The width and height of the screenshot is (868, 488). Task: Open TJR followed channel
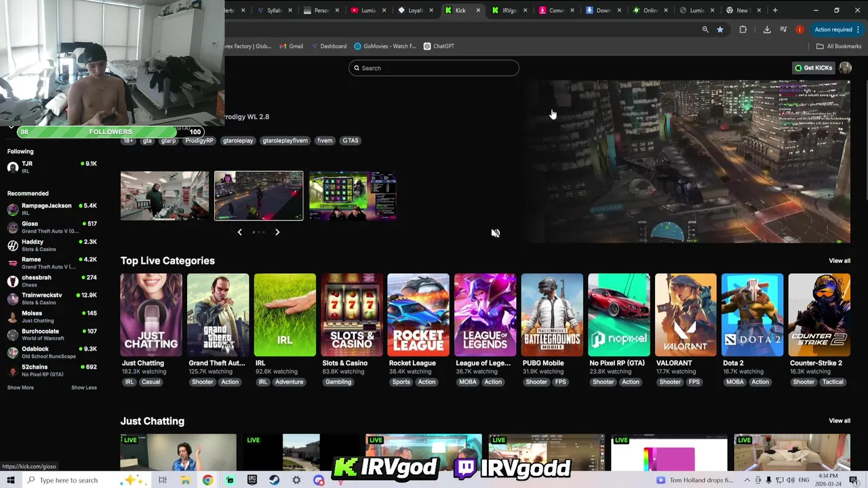click(x=52, y=167)
